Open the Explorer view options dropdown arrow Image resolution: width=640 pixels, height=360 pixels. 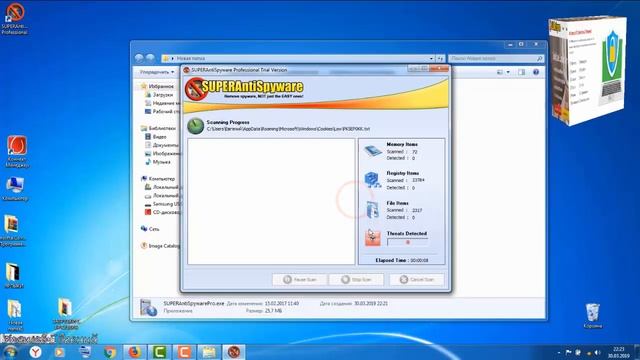pos(508,72)
